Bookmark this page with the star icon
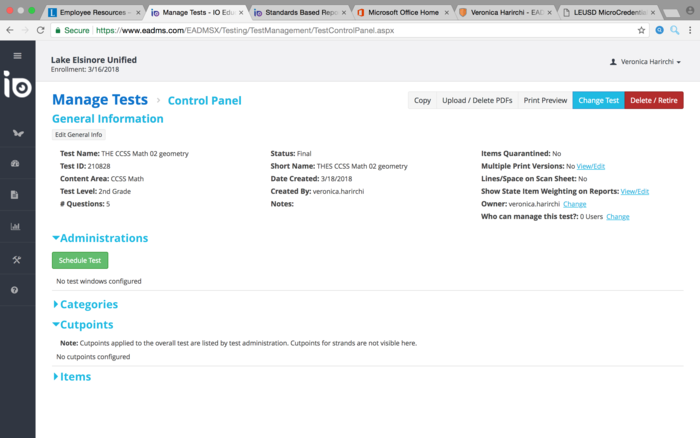This screenshot has width=700, height=438. point(641,31)
